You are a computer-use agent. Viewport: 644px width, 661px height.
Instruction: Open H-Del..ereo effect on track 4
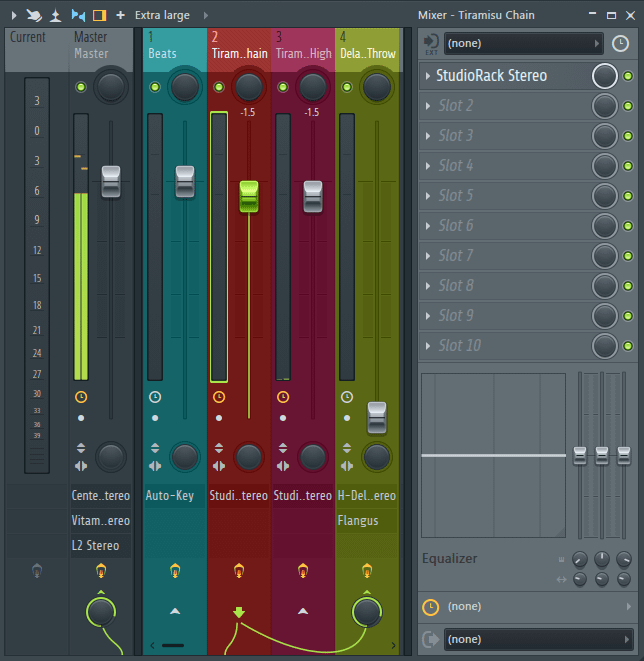point(367,495)
